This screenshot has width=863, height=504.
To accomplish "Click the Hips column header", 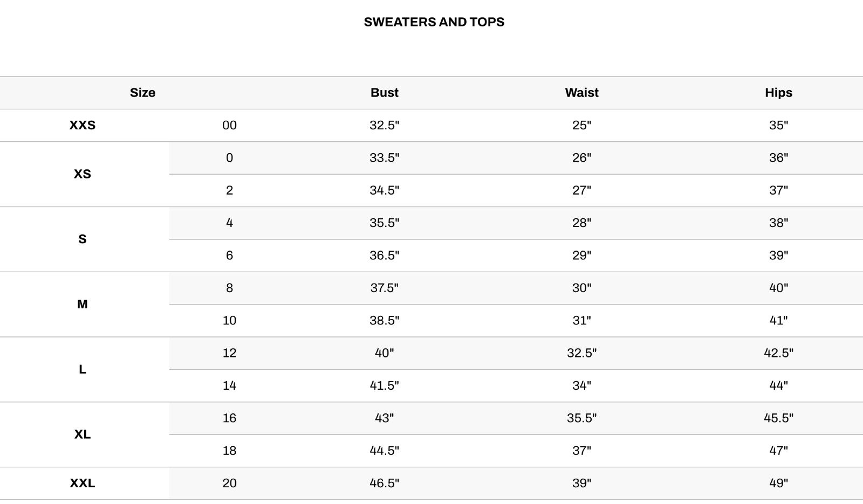I will pyautogui.click(x=778, y=93).
